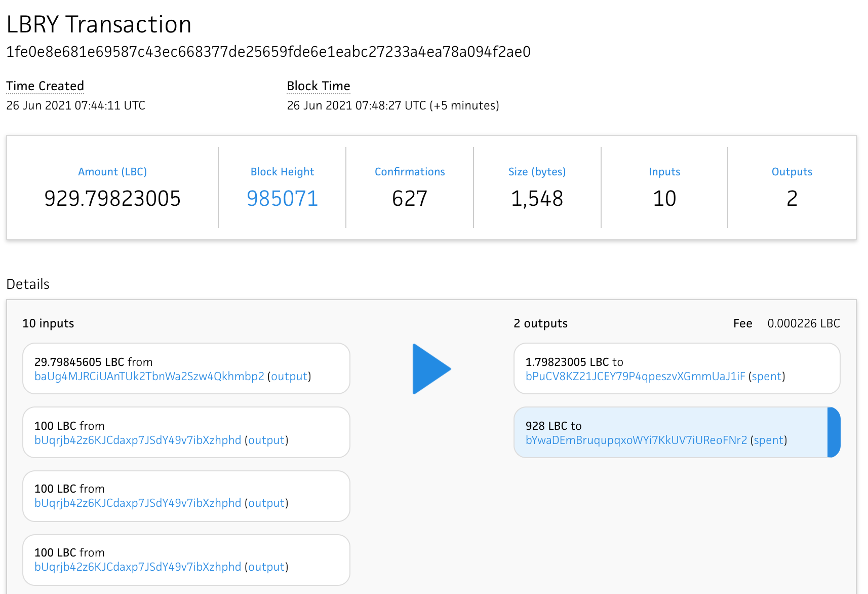Open output address bYwaDEmBruqupqxoWYi7KkUV7iUReoFNr2

pyautogui.click(x=637, y=440)
